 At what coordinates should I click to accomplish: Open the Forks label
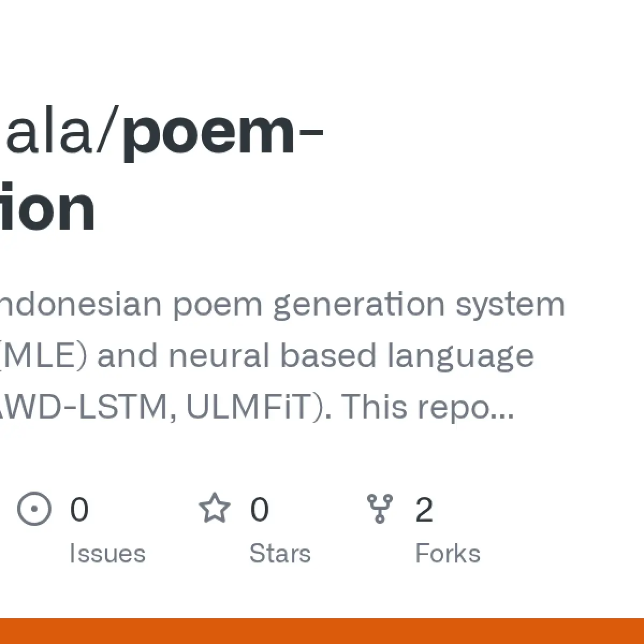pyautogui.click(x=448, y=553)
